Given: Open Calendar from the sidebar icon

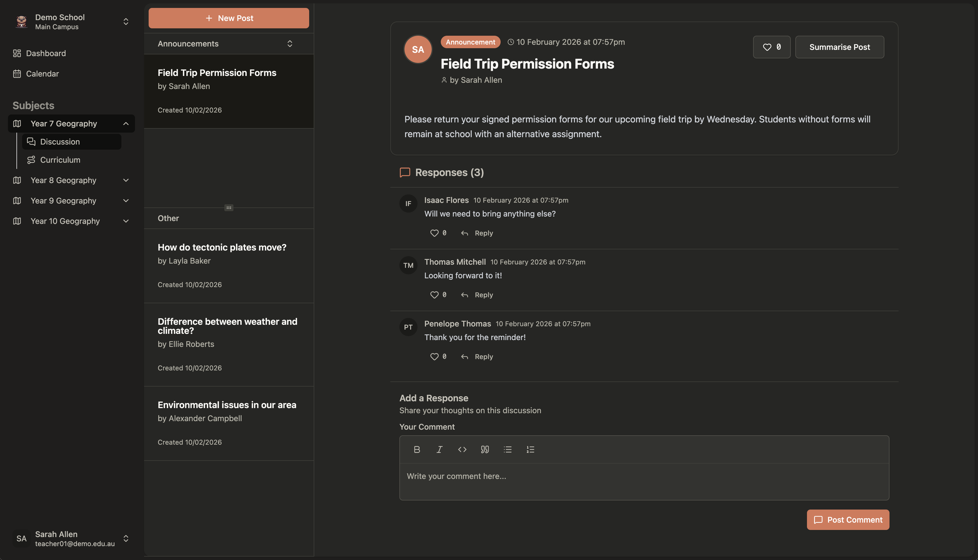Looking at the screenshot, I should coord(17,73).
